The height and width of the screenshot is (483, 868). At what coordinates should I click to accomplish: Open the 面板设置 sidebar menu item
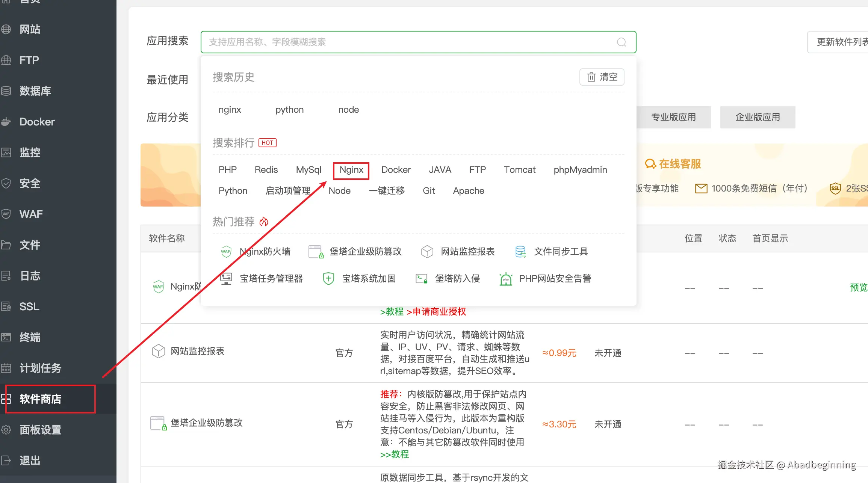click(41, 430)
